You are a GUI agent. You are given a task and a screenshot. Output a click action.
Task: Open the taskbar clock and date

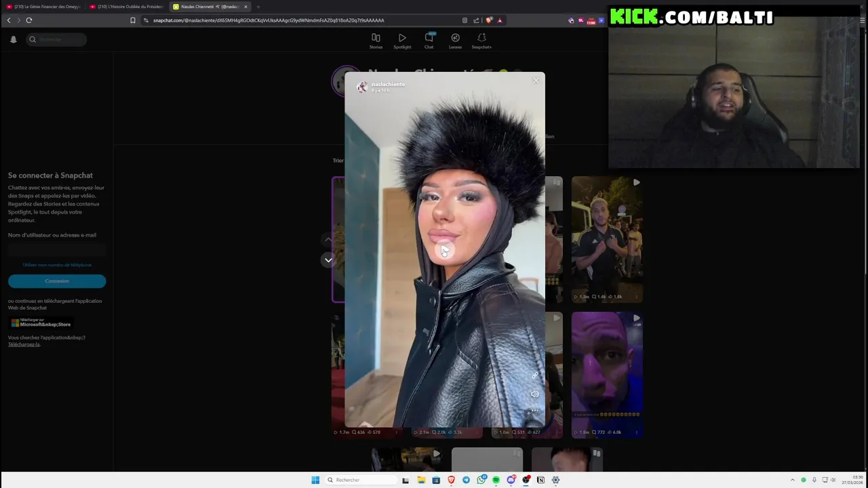tap(853, 480)
